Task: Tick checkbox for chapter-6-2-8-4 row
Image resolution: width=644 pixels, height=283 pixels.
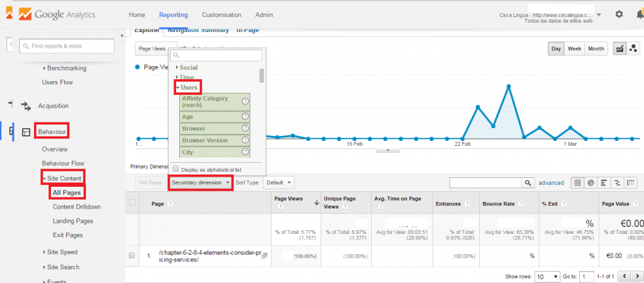Action: click(132, 255)
